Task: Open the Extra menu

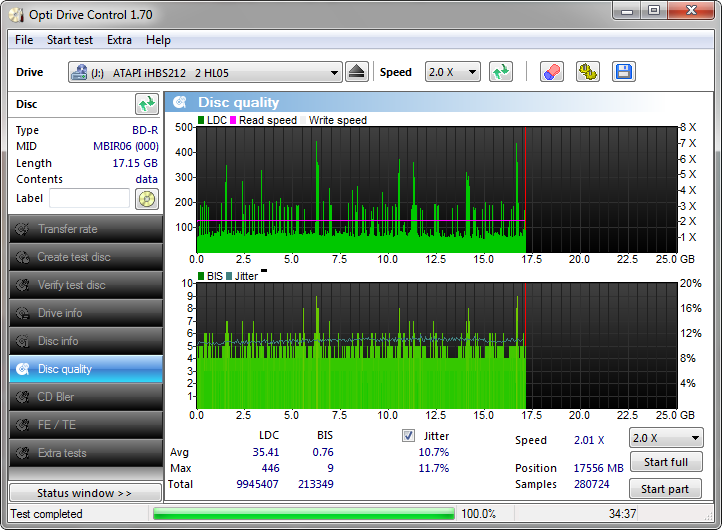Action: (x=119, y=40)
